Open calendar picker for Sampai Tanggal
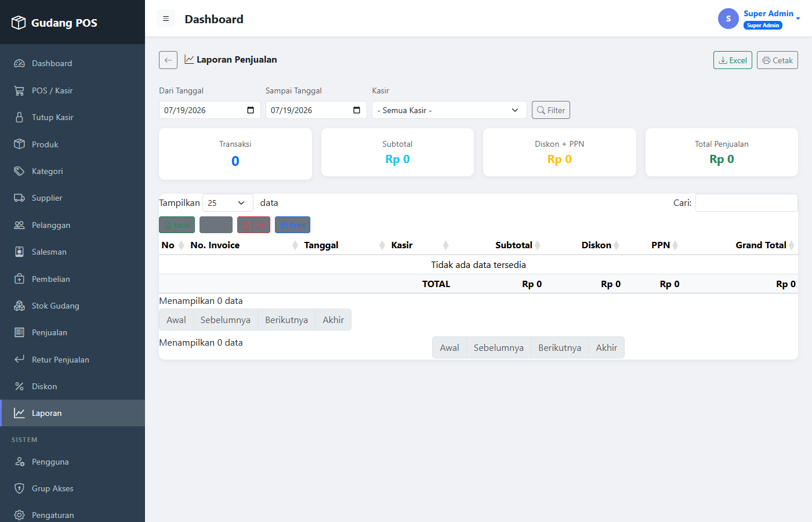 pos(357,110)
